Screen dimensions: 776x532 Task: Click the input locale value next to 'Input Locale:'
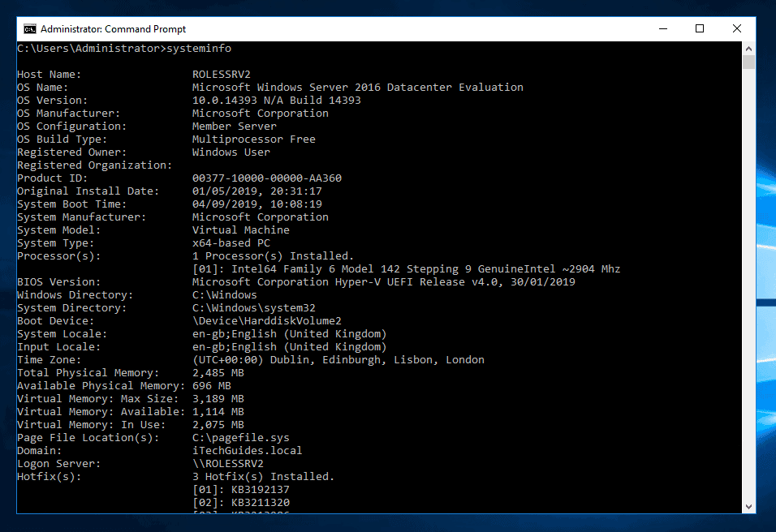click(x=289, y=346)
